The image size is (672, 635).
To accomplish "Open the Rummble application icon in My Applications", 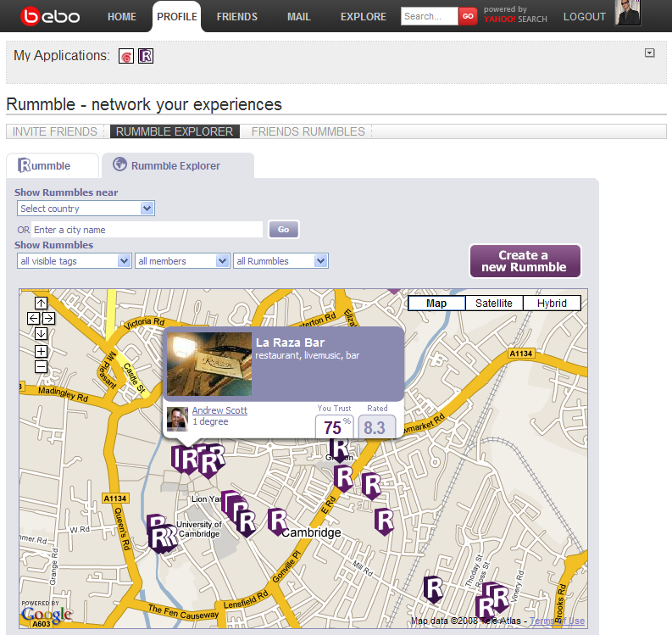I will [146, 56].
